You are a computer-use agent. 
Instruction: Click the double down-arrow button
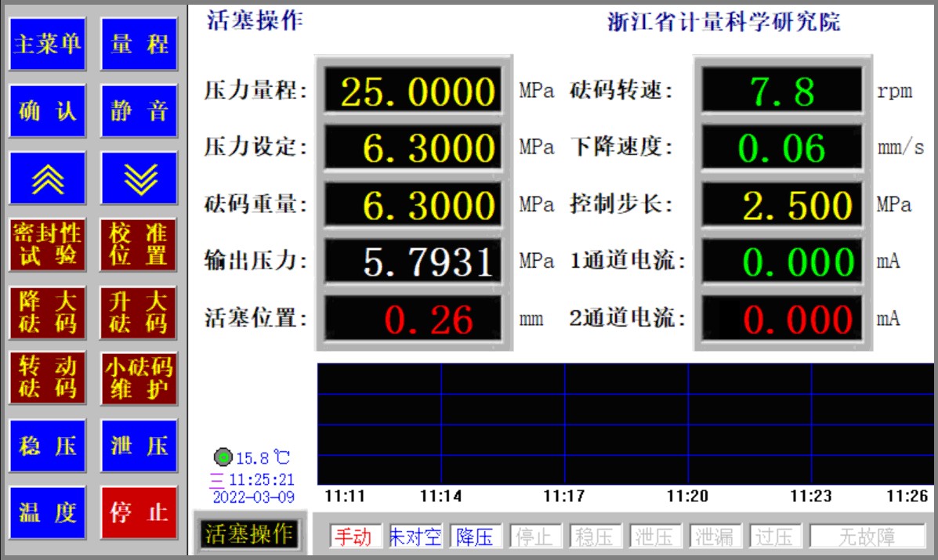(139, 178)
